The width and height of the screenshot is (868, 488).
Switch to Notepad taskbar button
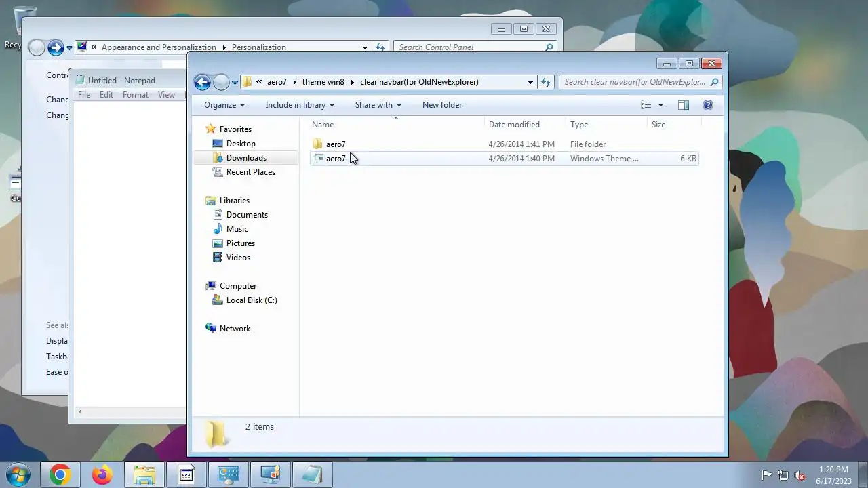tap(313, 475)
